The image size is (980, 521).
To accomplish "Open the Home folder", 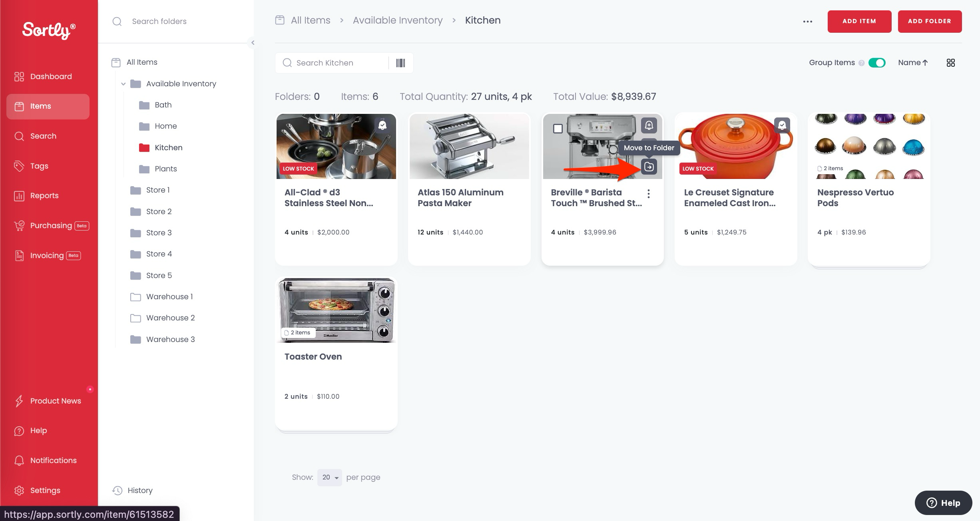I will click(157, 126).
